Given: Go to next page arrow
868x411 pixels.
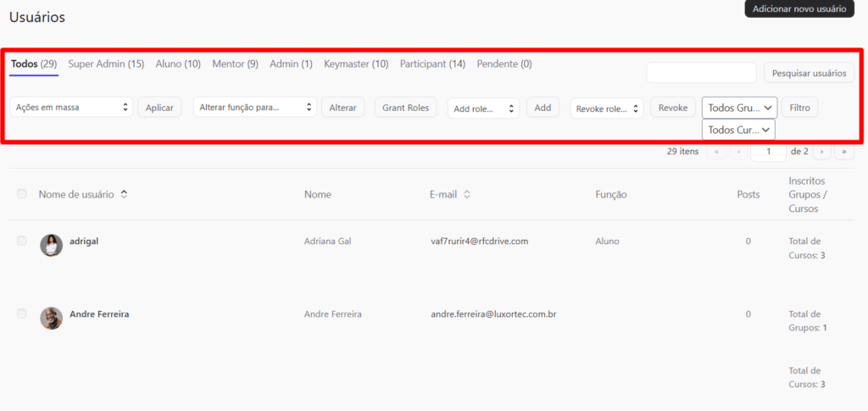Looking at the screenshot, I should pyautogui.click(x=821, y=152).
